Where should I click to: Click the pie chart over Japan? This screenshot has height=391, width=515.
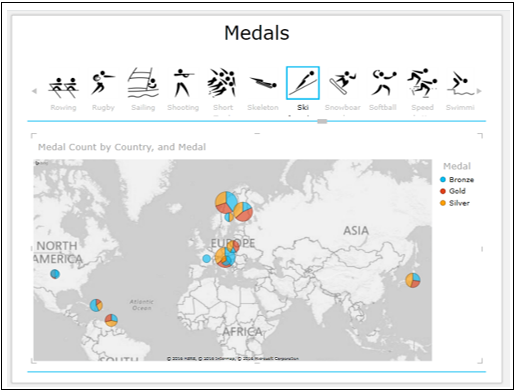point(413,280)
